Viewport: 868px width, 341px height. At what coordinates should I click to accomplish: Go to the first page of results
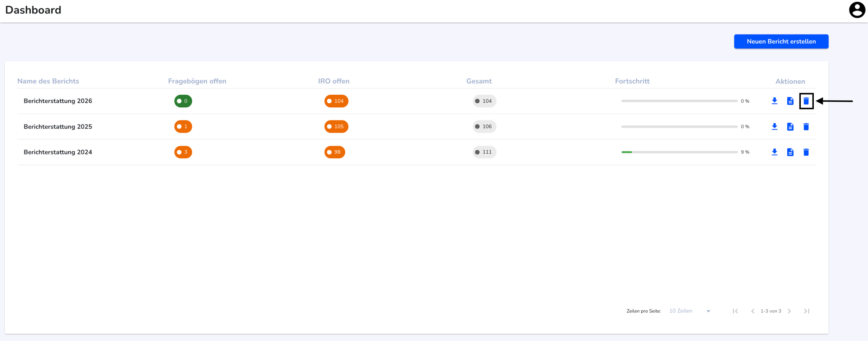click(735, 311)
